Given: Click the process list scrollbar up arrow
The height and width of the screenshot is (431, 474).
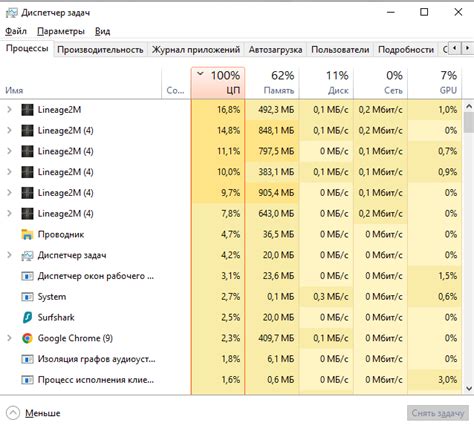Looking at the screenshot, I should pos(469,107).
